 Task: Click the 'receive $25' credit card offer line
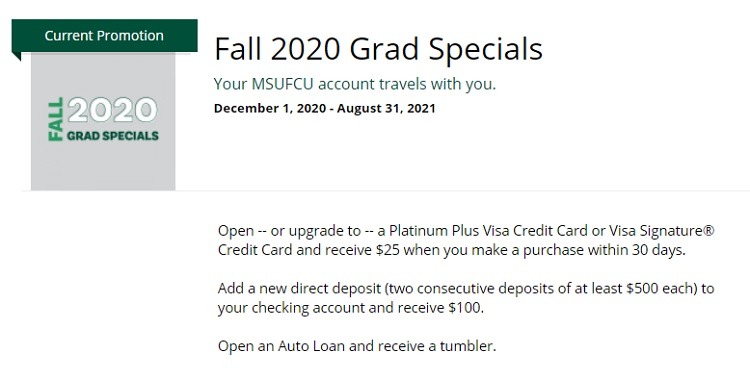click(452, 250)
